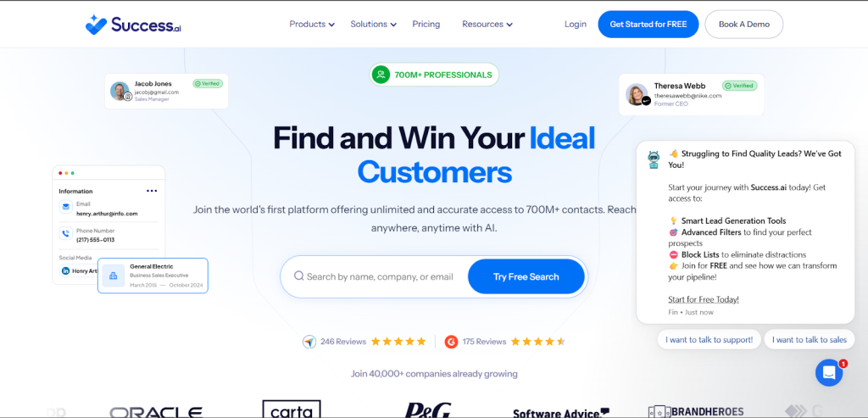Click the three-dot menu in Information card
This screenshot has height=418, width=868.
[x=152, y=191]
